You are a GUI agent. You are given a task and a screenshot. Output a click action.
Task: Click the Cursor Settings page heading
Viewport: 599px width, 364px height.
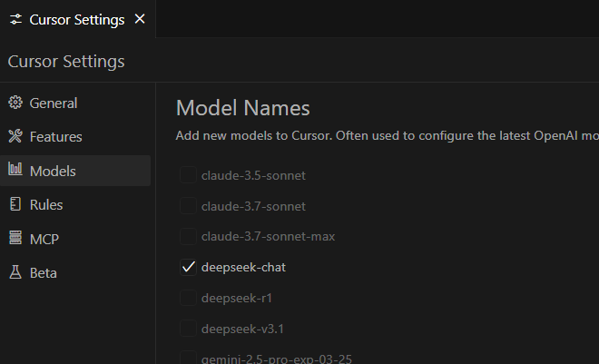66,61
